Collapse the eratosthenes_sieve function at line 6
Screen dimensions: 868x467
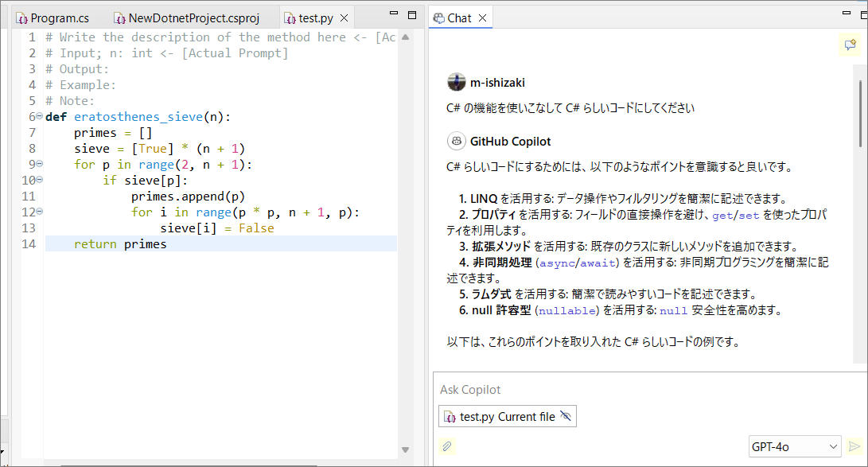tap(39, 116)
